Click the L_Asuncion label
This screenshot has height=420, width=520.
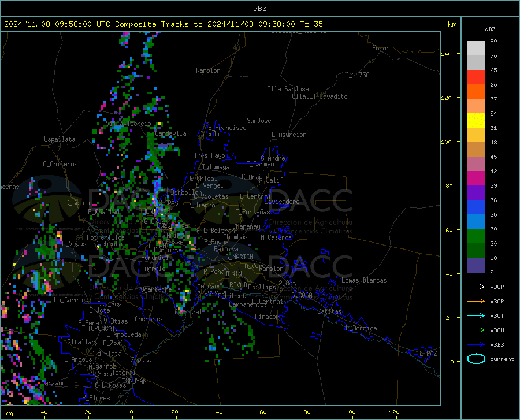pos(289,135)
